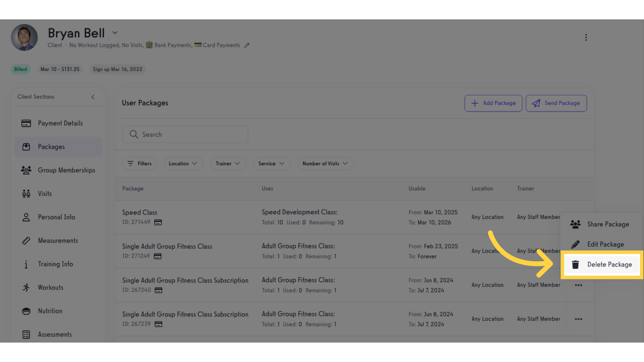Open Group Memberships section
Screen dimensions: 644x362
click(58, 170)
